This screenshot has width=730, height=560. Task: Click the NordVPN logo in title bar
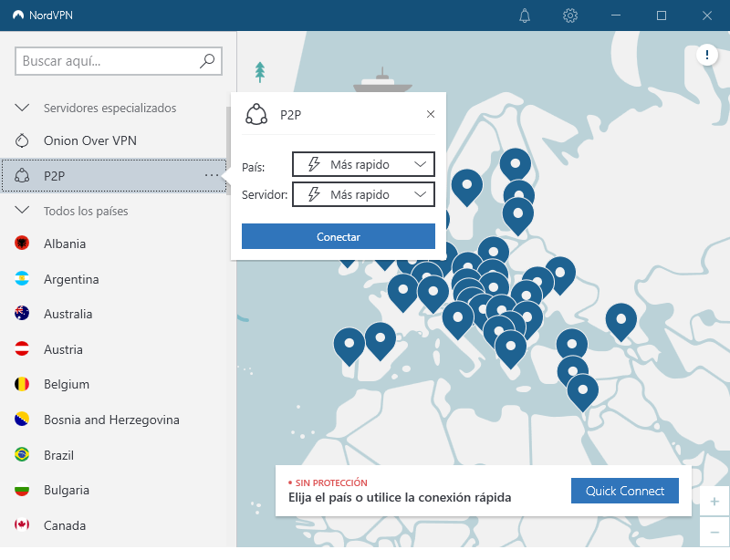click(18, 16)
